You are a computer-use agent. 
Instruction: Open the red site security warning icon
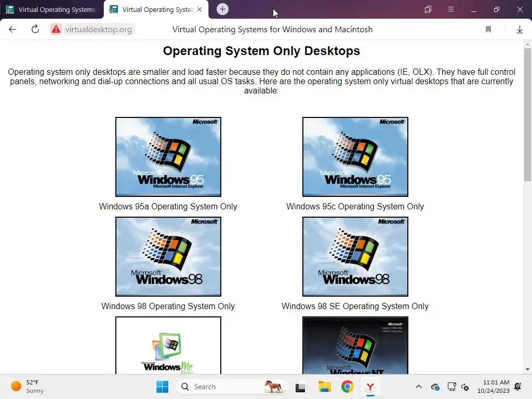(x=56, y=29)
